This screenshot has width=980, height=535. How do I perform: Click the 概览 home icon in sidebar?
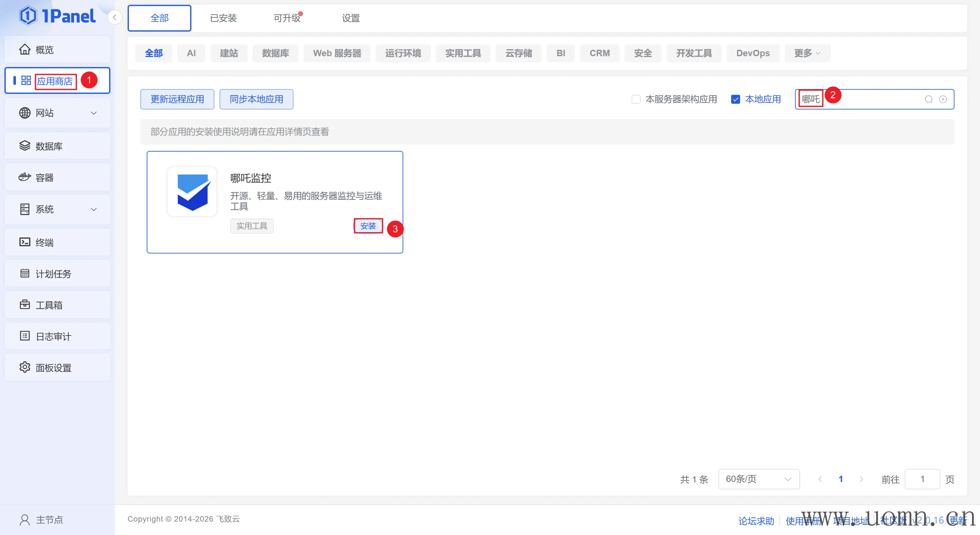tap(25, 49)
